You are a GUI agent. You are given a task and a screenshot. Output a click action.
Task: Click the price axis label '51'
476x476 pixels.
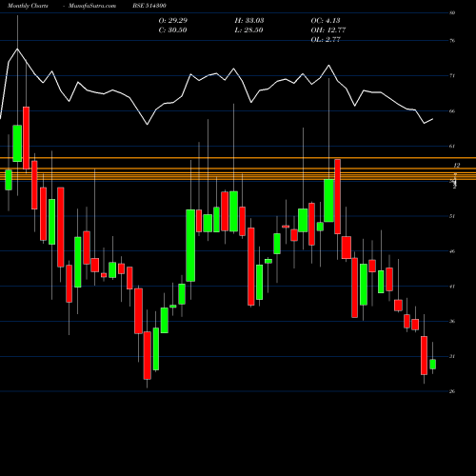452,216
